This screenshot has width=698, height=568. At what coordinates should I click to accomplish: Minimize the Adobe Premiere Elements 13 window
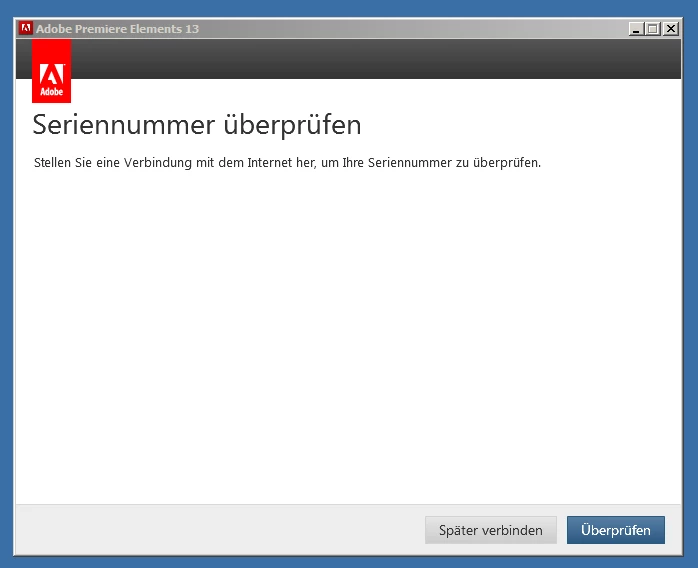636,29
